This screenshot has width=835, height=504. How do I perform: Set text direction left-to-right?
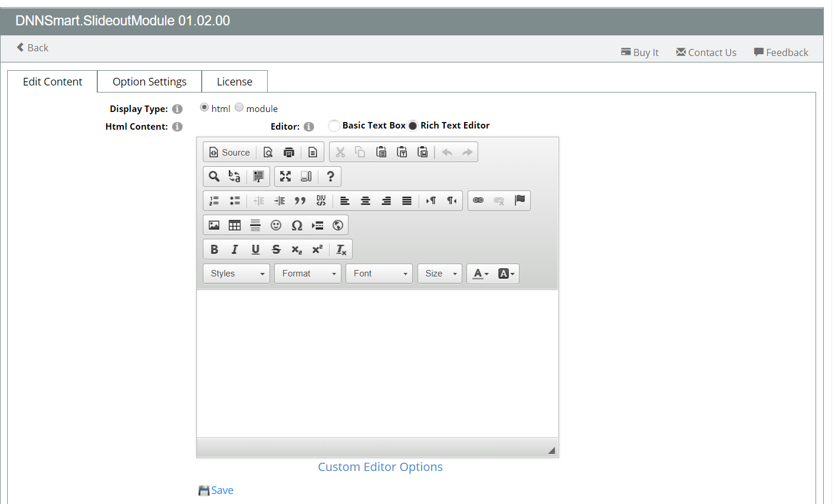click(431, 200)
